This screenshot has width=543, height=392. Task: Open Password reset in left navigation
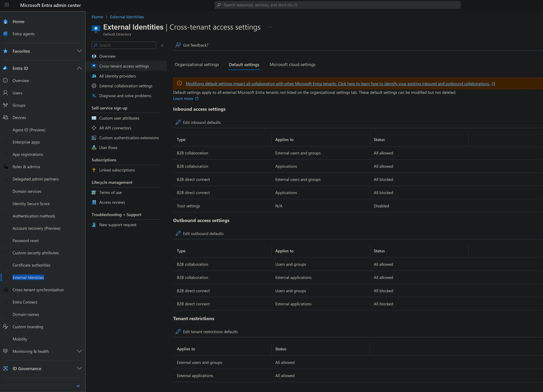tap(26, 241)
